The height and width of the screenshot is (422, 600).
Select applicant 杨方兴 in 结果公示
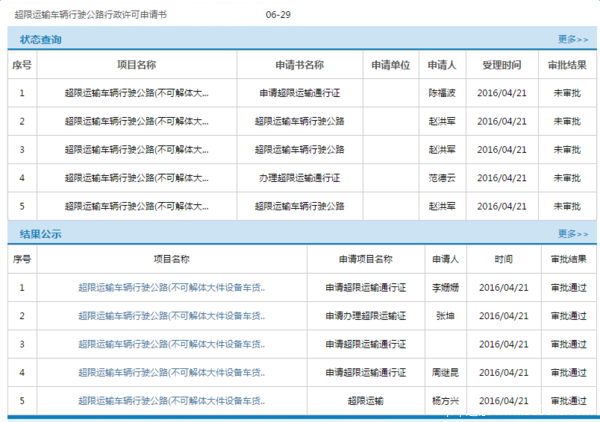point(444,400)
